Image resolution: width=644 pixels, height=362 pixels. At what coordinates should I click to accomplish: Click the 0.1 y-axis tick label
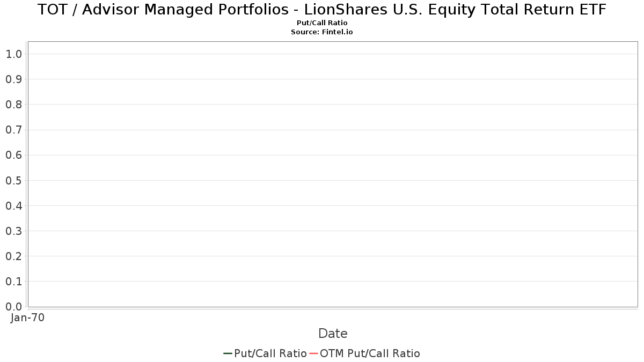13,282
